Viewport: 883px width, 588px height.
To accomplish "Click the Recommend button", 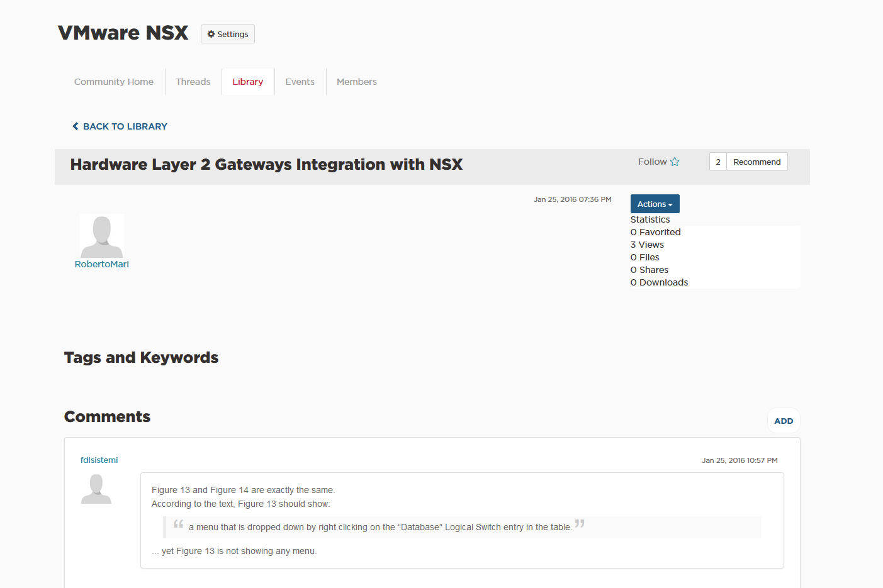I will point(757,162).
